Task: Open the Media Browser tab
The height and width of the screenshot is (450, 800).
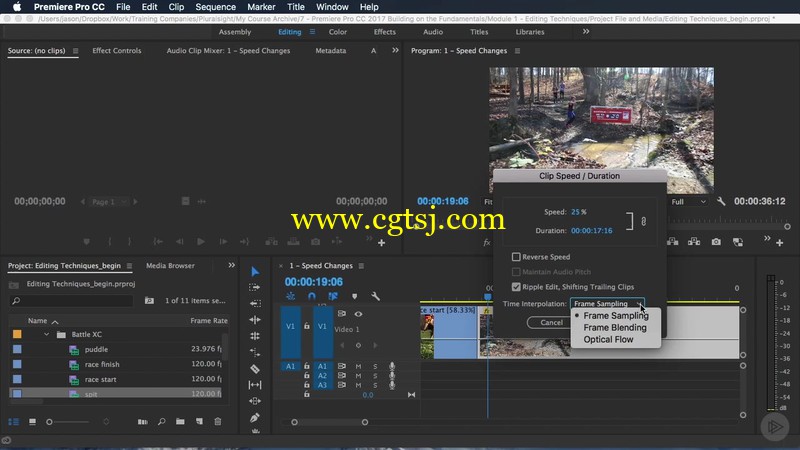Action: tap(170, 265)
